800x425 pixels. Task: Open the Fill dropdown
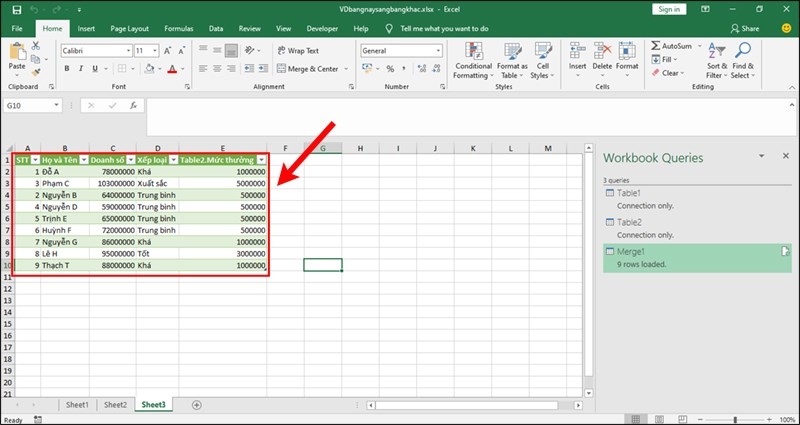click(665, 60)
